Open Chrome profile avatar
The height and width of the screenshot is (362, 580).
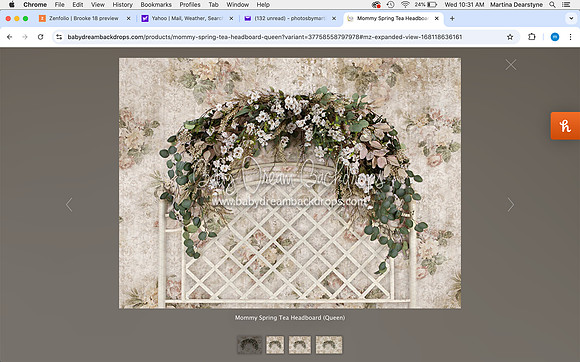pyautogui.click(x=555, y=37)
